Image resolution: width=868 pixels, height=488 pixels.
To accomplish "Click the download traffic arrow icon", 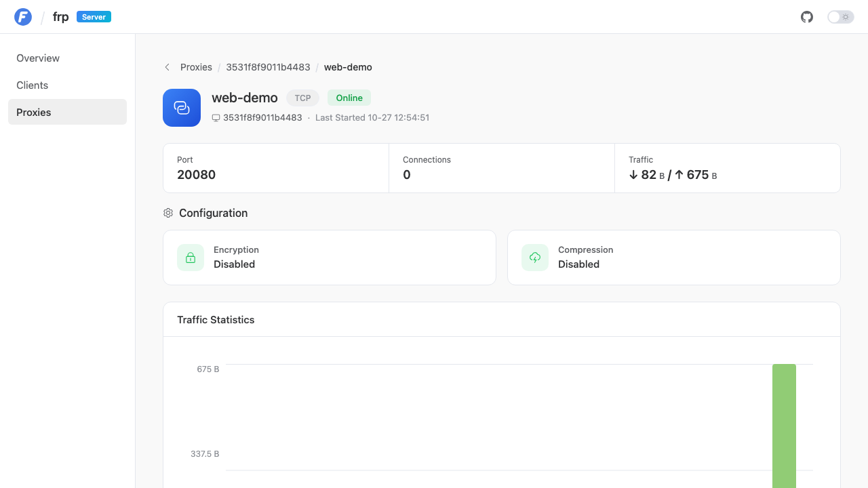I will click(633, 175).
